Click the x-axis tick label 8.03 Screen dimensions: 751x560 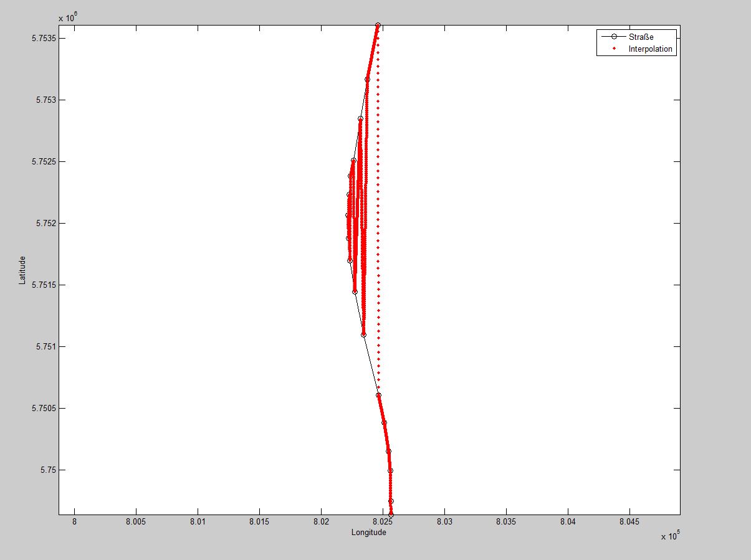pos(444,521)
